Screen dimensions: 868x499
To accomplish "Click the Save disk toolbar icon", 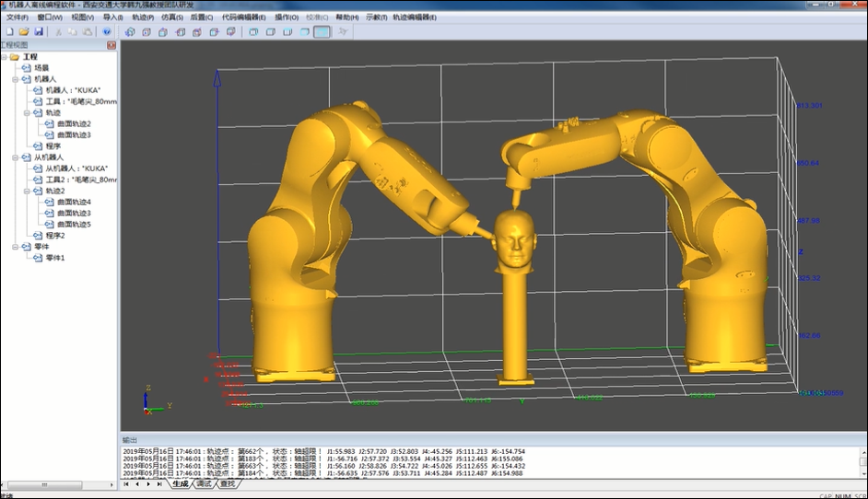I will coord(39,31).
